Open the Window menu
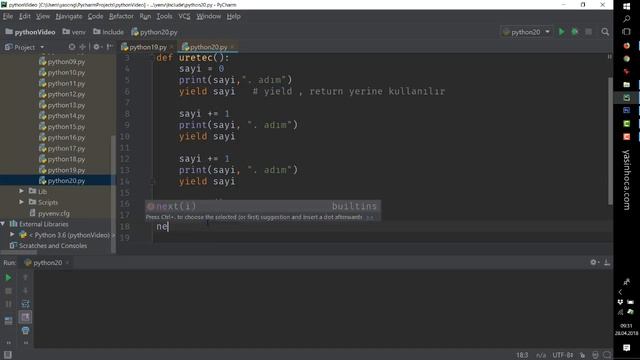This screenshot has height=360, width=640. point(208,16)
